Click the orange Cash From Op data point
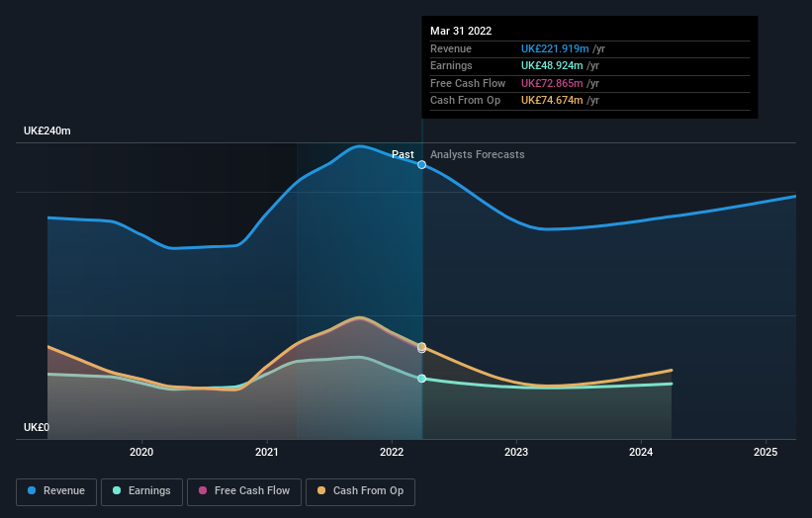This screenshot has height=518, width=812. tap(422, 346)
